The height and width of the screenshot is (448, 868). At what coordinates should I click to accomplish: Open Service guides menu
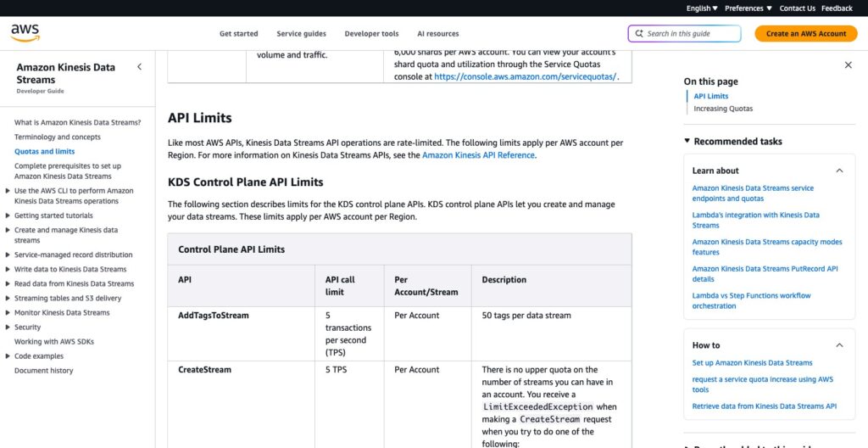pyautogui.click(x=301, y=34)
